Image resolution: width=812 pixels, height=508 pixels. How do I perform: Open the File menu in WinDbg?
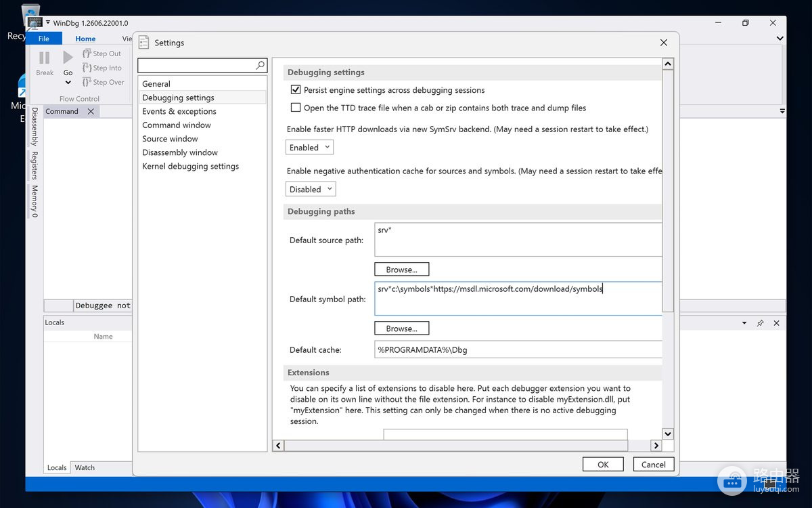43,39
